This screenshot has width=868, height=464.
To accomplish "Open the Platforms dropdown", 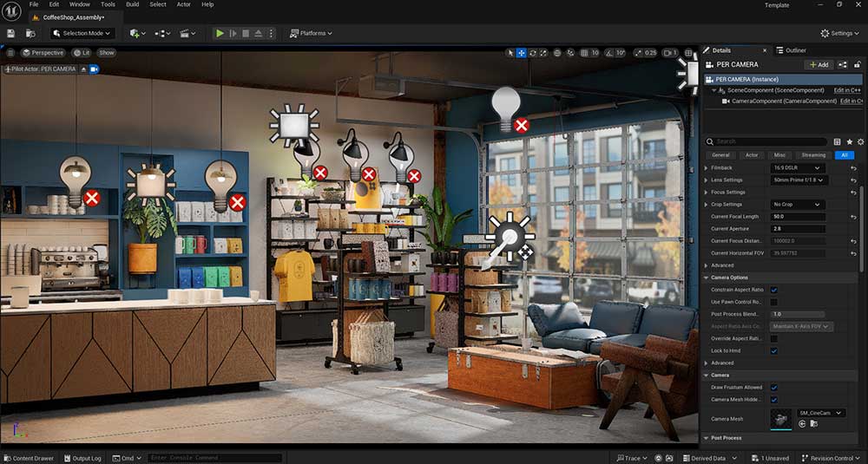I will pos(311,33).
